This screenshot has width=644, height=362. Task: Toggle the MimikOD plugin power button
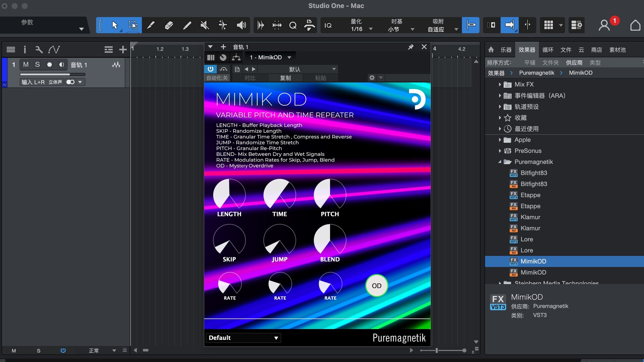[210, 69]
